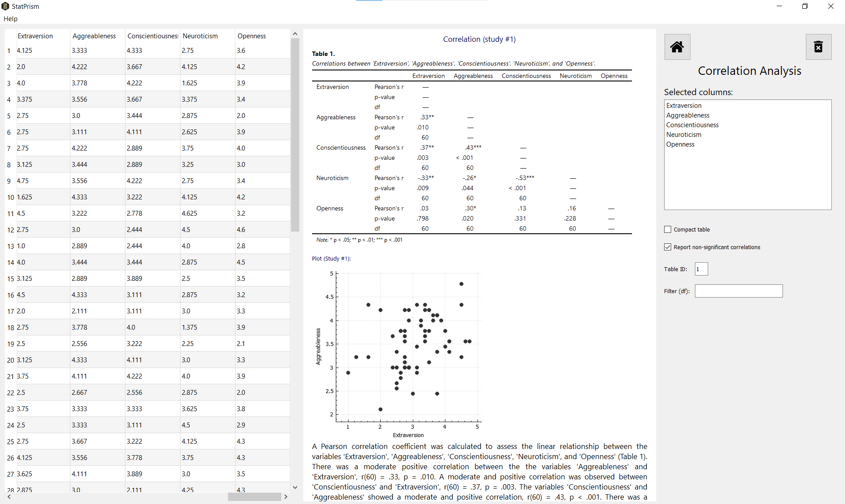Click the scatter plot of Aggreableness vs Extraversion

coord(398,354)
